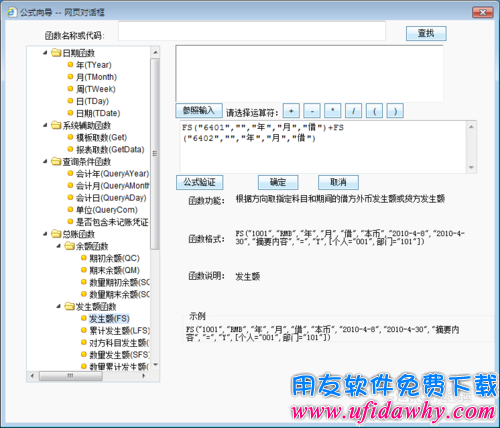The image size is (500, 428).
Task: Click the 公式验证 button
Action: click(x=199, y=182)
